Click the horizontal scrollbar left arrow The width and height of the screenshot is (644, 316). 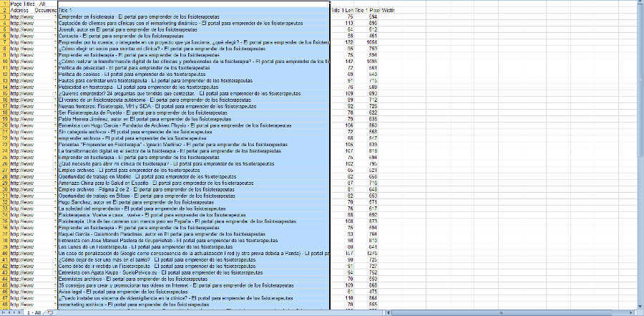389,313
